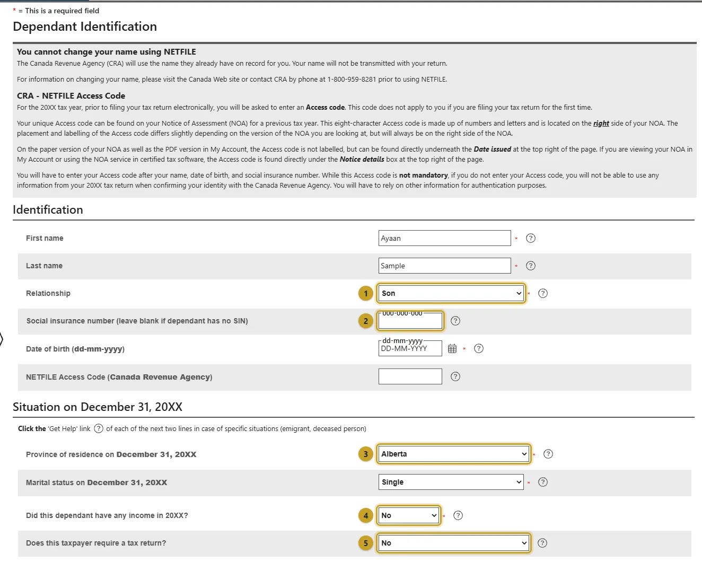Open help for NETFILE Access Code field
The image size is (702, 588).
(455, 376)
